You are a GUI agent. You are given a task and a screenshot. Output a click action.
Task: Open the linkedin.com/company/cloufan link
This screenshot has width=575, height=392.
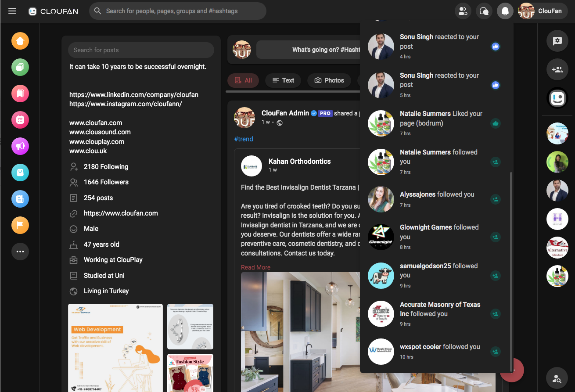pyautogui.click(x=134, y=94)
